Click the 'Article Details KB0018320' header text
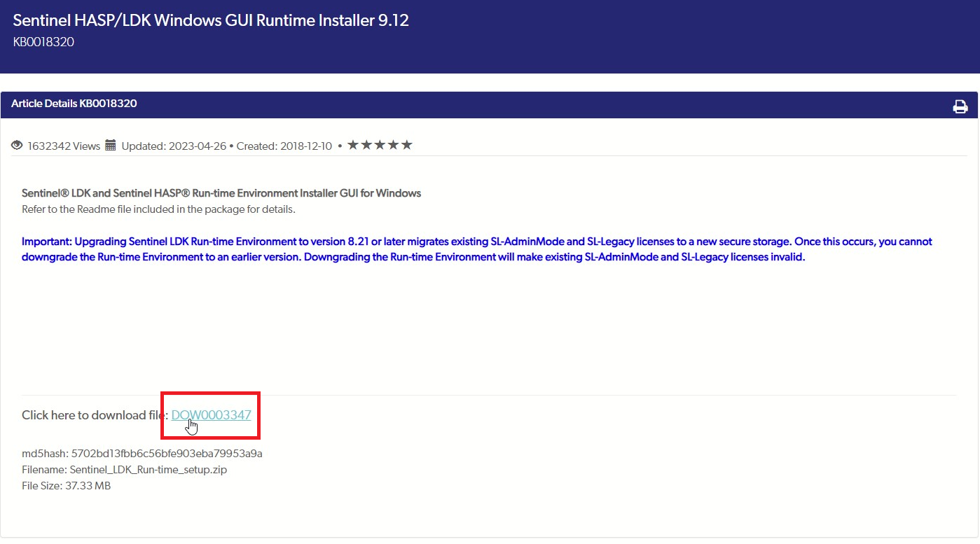 click(x=74, y=104)
